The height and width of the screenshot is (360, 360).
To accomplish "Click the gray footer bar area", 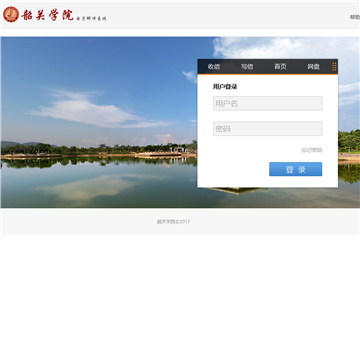I will click(x=180, y=222).
